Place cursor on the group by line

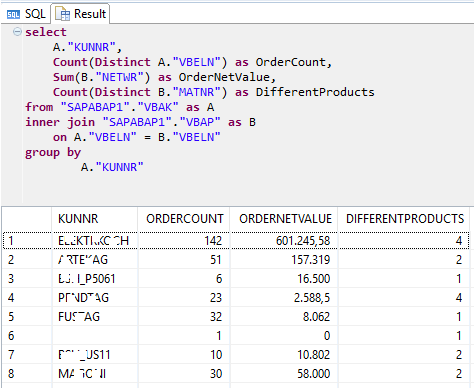click(x=53, y=152)
